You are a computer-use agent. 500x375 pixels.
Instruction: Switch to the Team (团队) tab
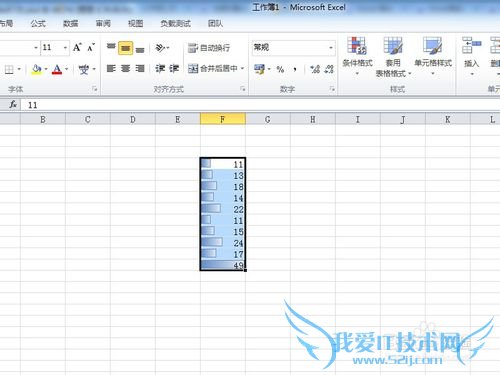pyautogui.click(x=215, y=24)
